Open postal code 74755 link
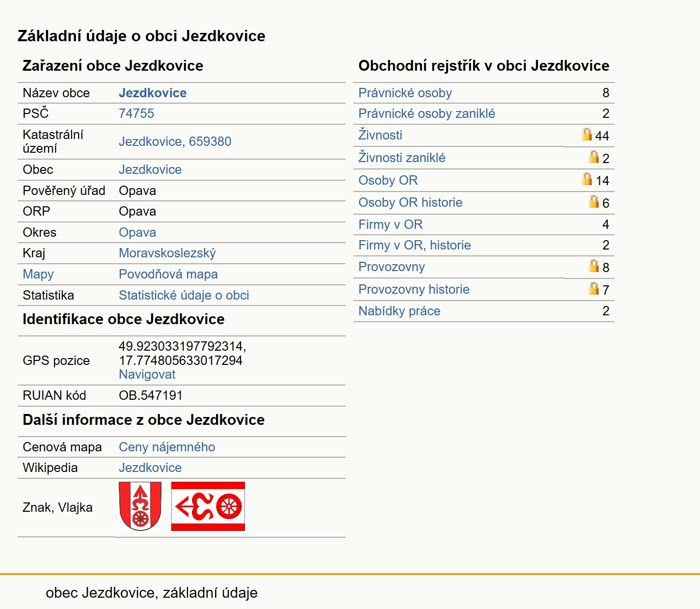Viewport: 700px width, 609px height. coord(136,113)
